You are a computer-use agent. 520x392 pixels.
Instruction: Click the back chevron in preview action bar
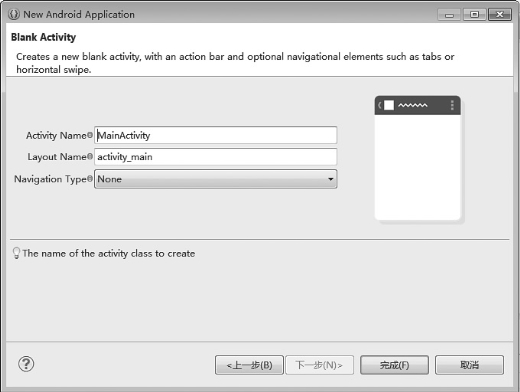[379, 105]
